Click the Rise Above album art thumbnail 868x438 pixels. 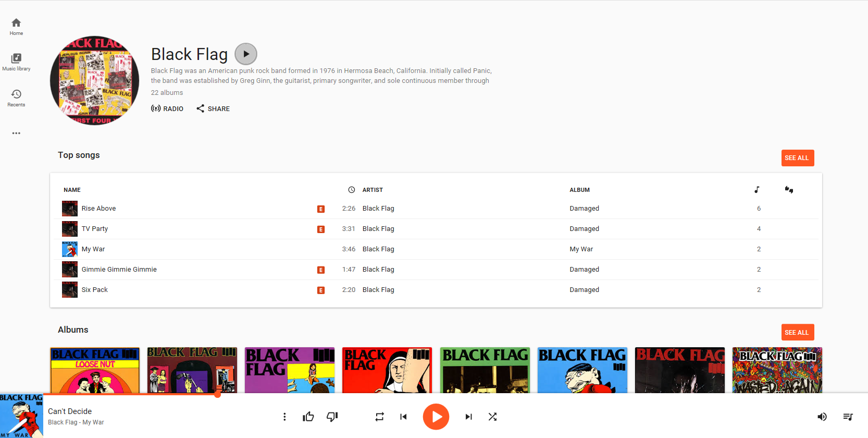[x=70, y=209]
